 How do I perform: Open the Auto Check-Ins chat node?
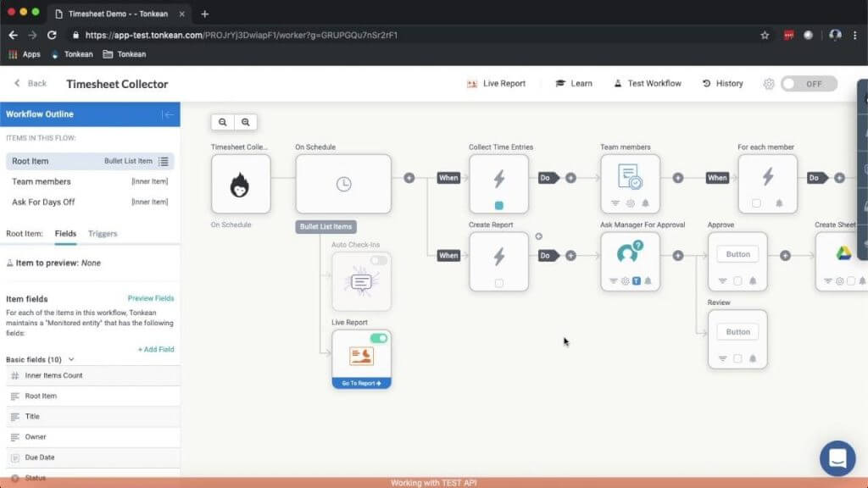[x=361, y=281]
